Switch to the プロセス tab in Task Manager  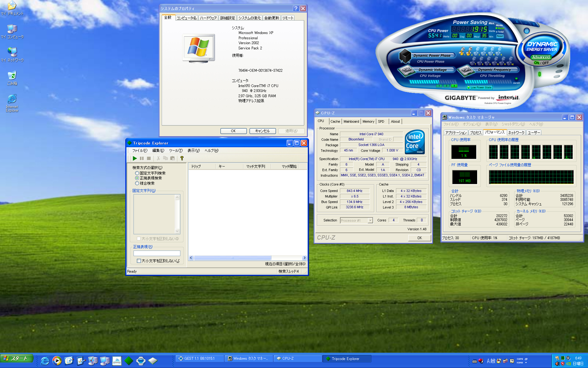476,132
